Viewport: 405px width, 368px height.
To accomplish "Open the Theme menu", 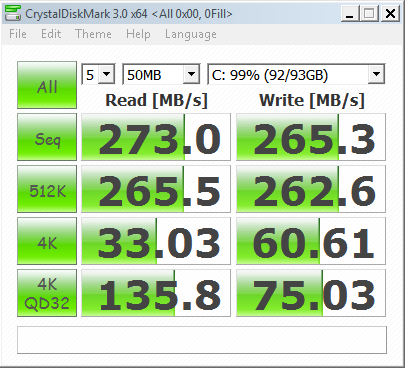I will tap(93, 34).
